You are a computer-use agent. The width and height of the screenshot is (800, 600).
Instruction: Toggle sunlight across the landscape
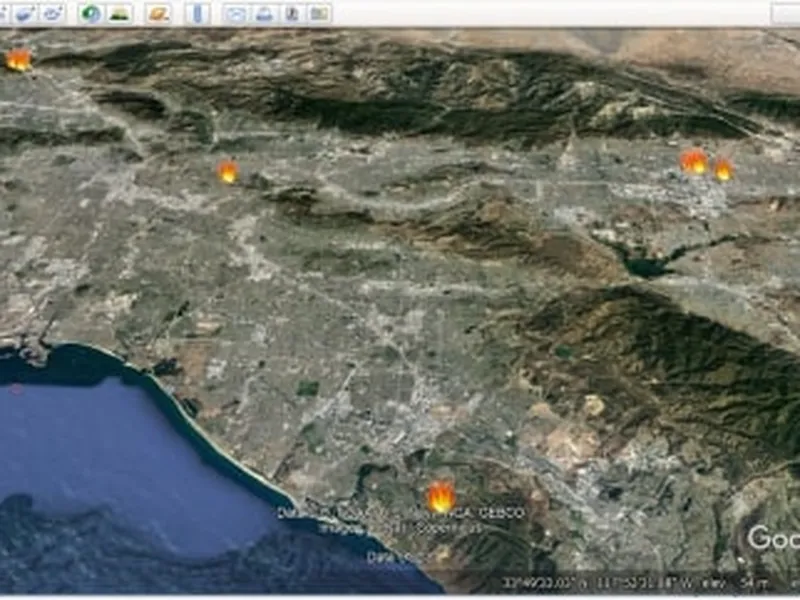[120, 13]
